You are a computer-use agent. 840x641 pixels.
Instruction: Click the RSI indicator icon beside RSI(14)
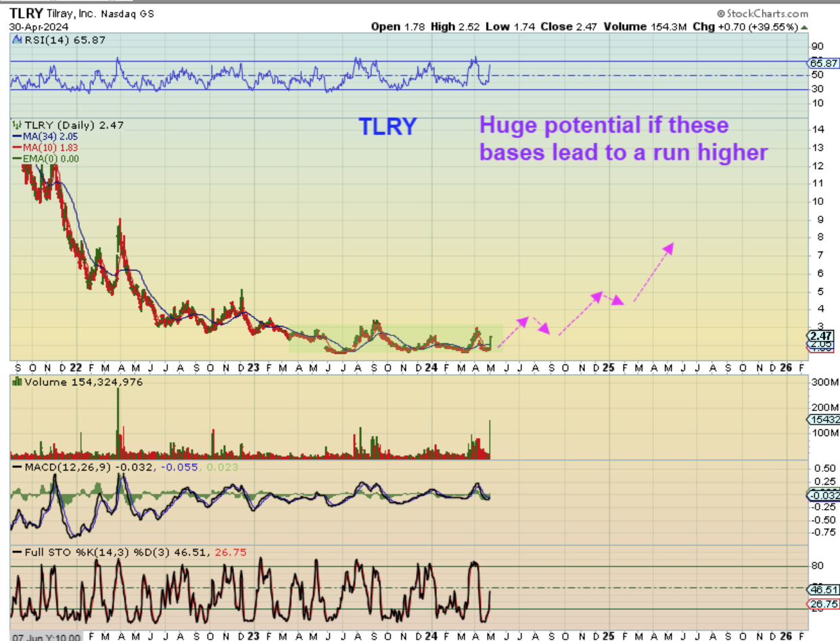17,41
